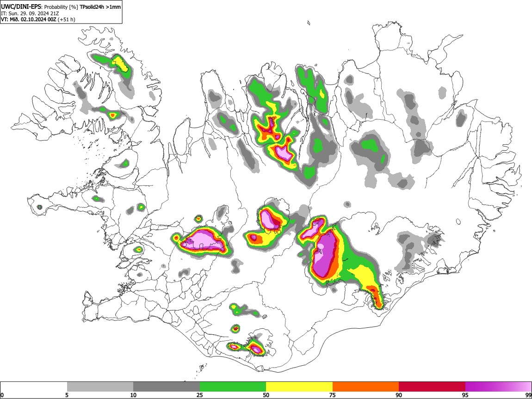This screenshot has width=532, height=399.
Task: Click the magenta 95-99 legend swatch
Action: tap(498, 387)
